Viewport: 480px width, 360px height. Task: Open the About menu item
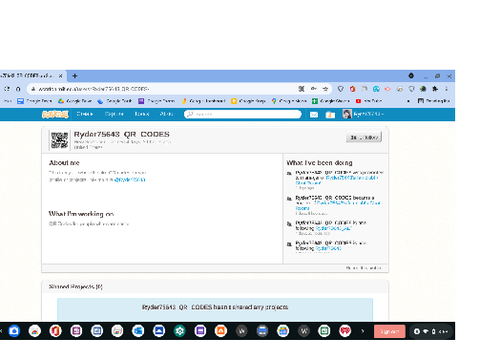[x=166, y=114]
